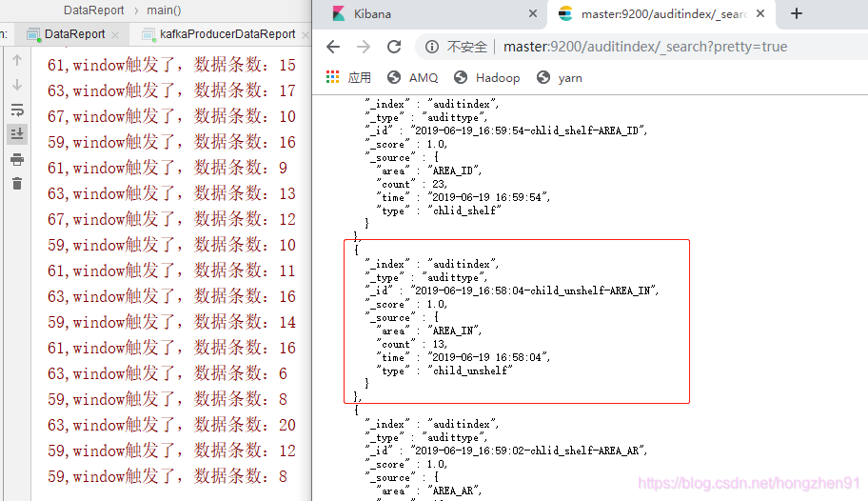Click the address bar URL

pyautogui.click(x=645, y=47)
